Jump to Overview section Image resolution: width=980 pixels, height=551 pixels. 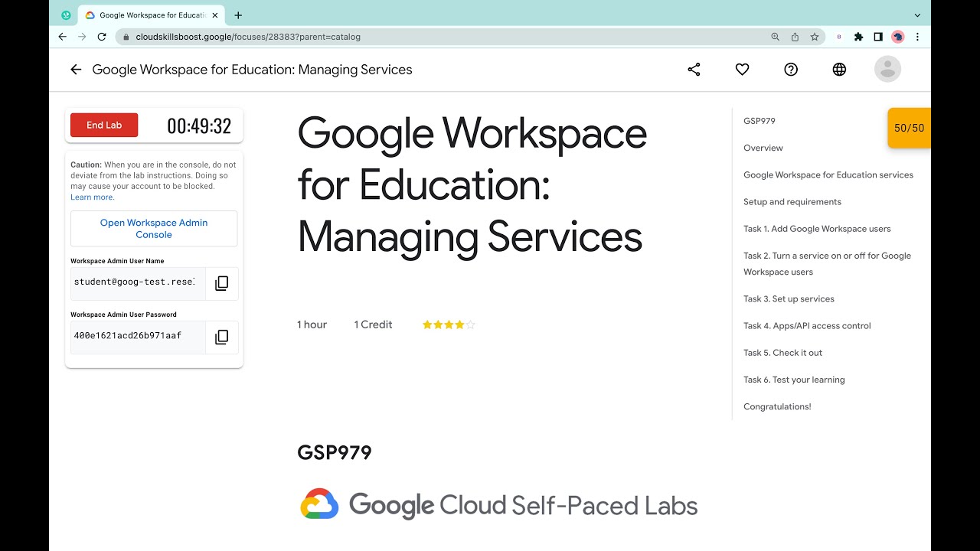(763, 148)
